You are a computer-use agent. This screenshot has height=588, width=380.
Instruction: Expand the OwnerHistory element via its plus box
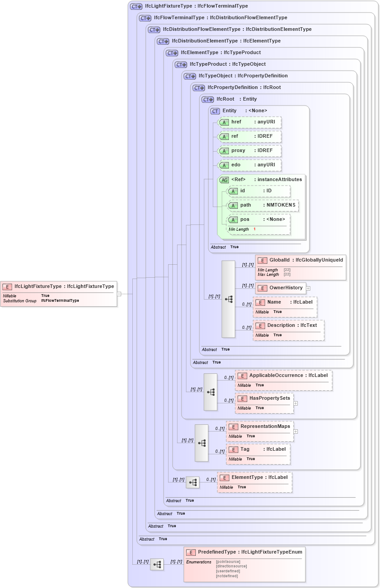[308, 288]
